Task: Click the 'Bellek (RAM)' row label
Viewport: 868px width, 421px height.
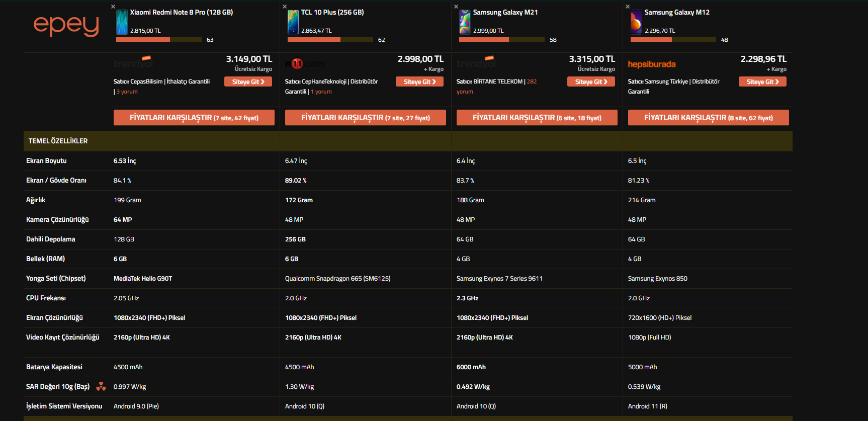Action: 45,259
